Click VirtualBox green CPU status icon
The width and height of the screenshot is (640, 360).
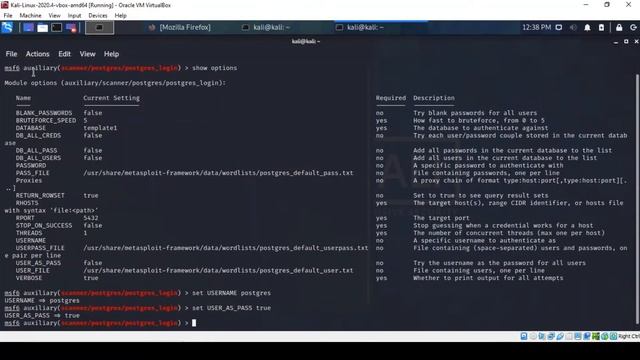click(x=596, y=336)
